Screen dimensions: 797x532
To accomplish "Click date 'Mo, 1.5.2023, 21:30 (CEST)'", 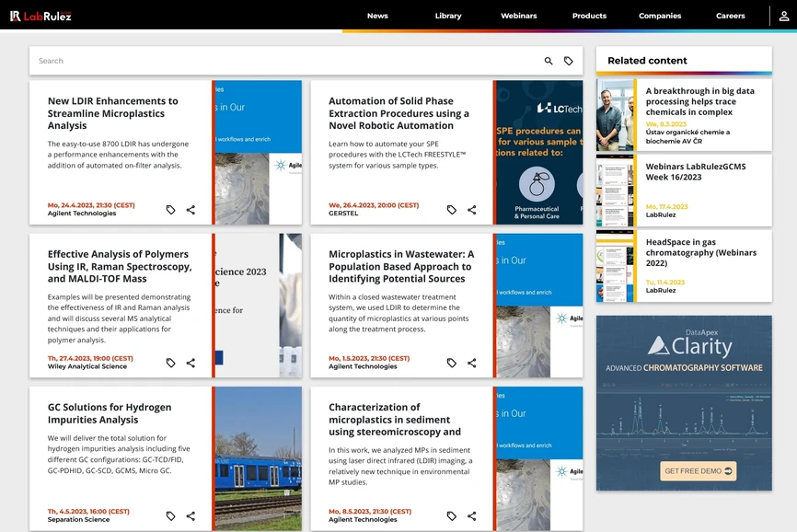I will (369, 358).
